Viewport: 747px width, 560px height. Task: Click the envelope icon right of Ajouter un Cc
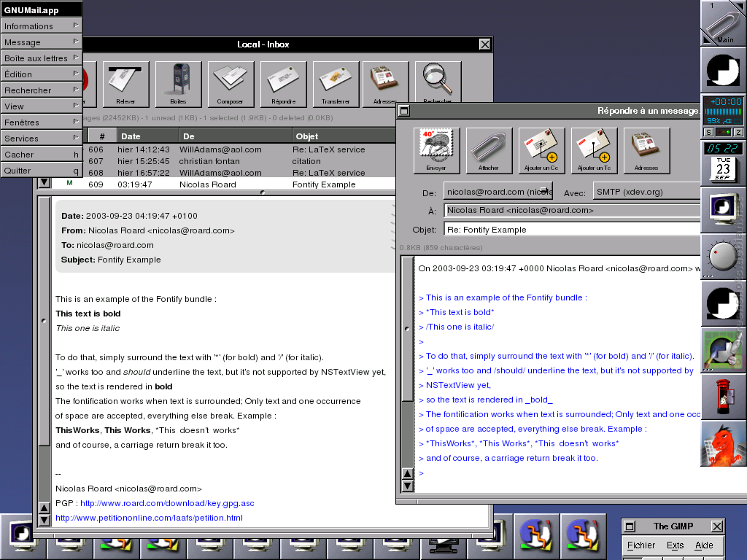[594, 150]
